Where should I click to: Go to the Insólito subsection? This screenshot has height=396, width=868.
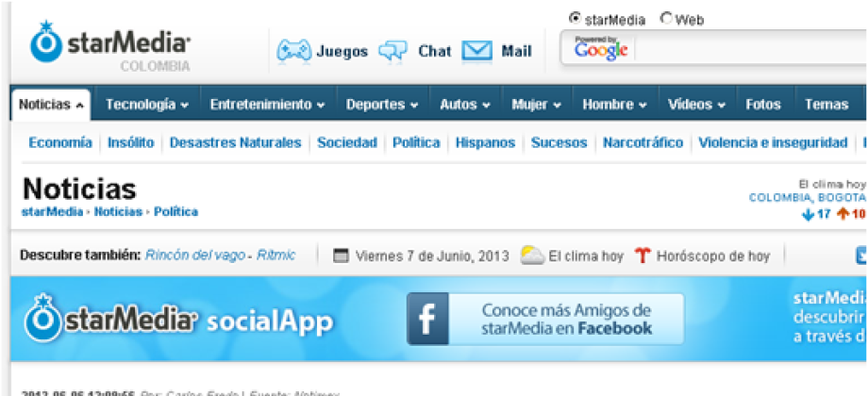(131, 142)
